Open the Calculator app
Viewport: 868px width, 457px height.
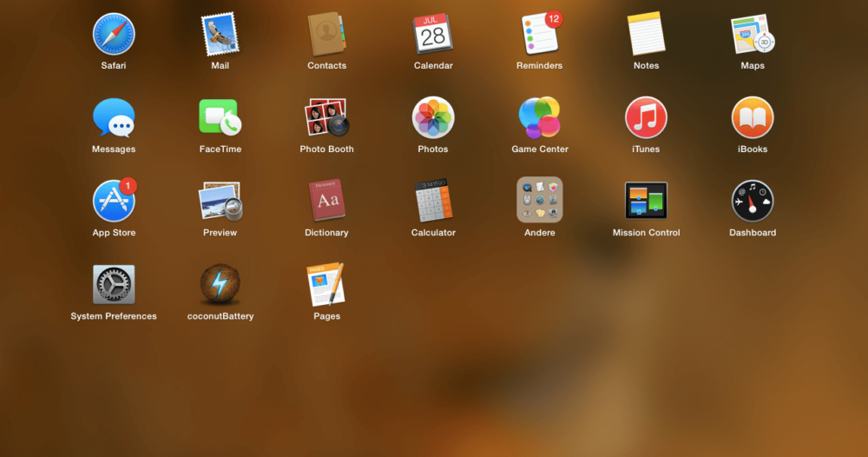(x=433, y=201)
